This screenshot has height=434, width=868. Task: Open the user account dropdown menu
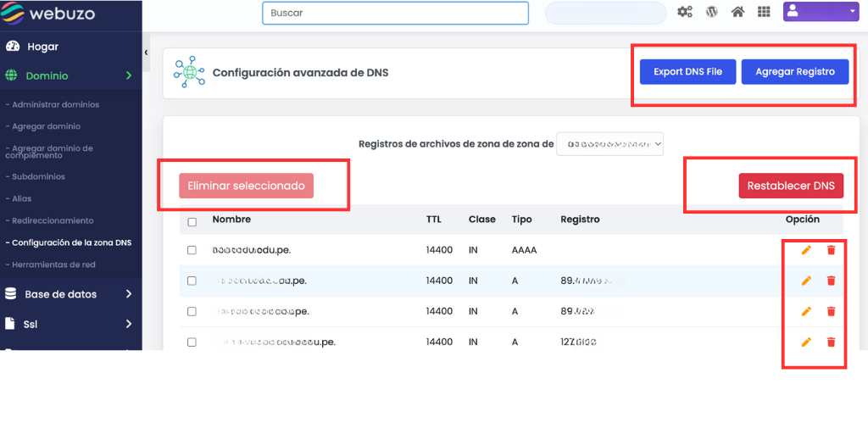point(821,12)
